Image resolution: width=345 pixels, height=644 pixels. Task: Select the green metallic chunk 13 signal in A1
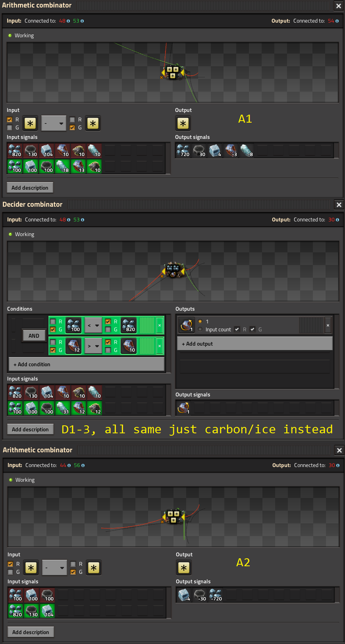[79, 167]
